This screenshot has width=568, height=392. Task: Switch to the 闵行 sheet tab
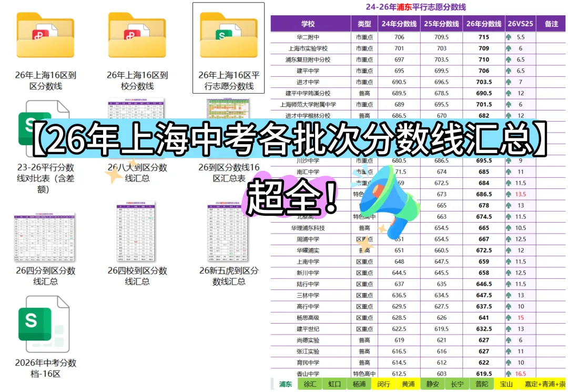[383, 384]
